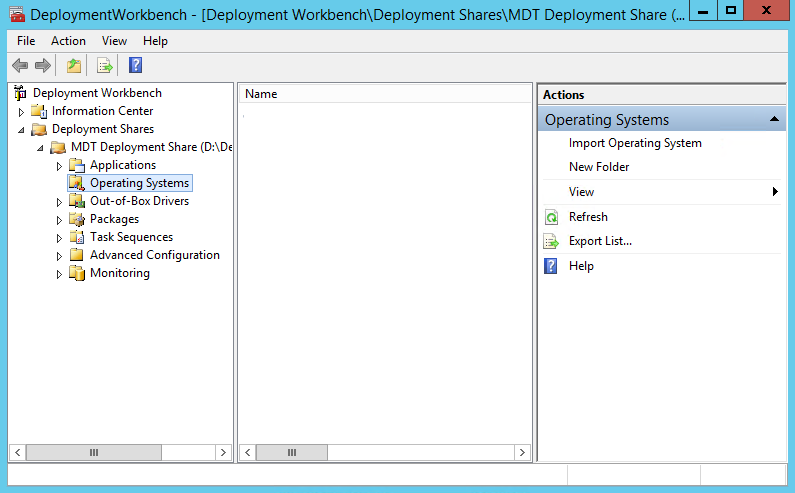
Task: Click the Back arrow toolbar icon
Action: coord(20,65)
